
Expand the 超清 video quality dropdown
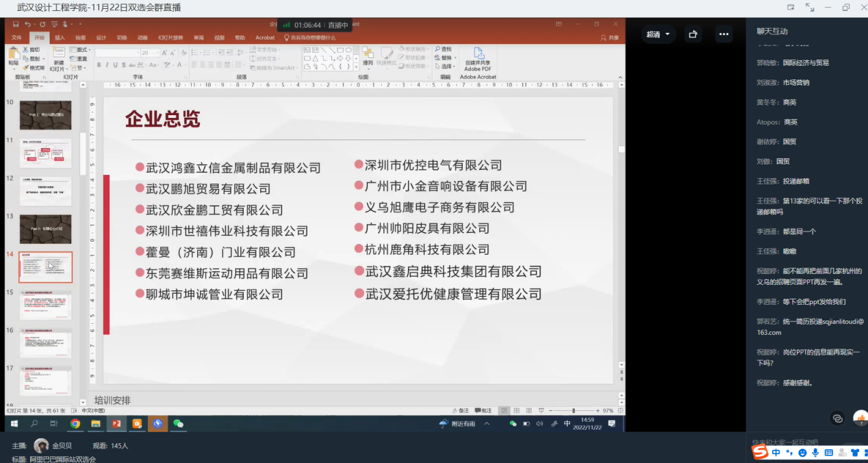click(x=659, y=34)
